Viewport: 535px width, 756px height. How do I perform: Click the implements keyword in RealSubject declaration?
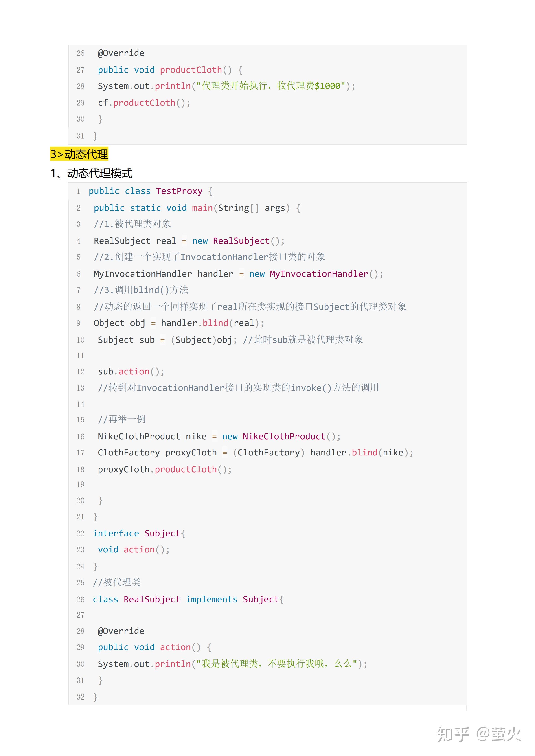tap(211, 600)
